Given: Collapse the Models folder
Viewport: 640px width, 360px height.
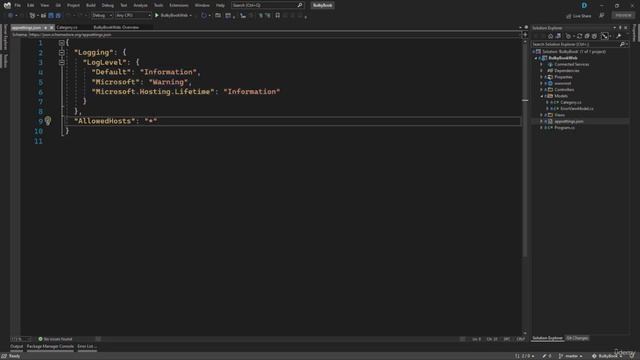Looking at the screenshot, I should point(542,96).
